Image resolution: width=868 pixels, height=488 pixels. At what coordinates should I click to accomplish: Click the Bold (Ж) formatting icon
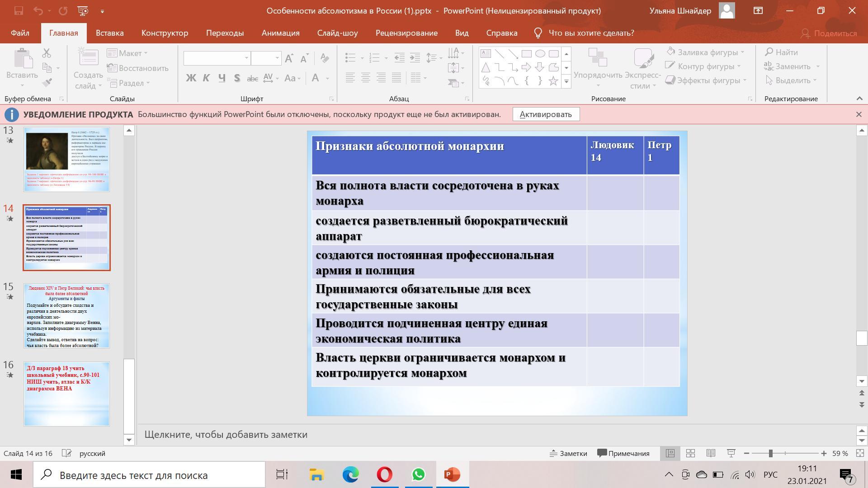(x=191, y=78)
